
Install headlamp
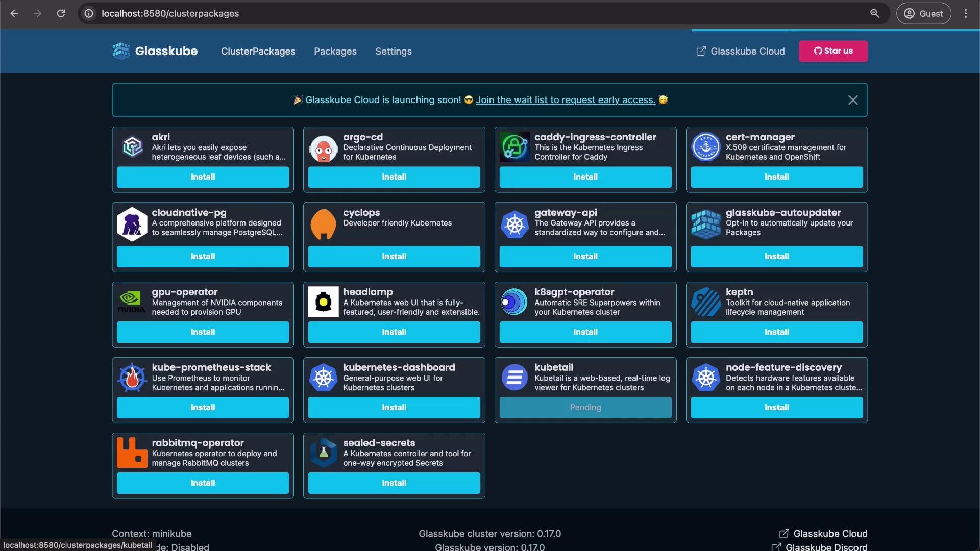(x=394, y=332)
